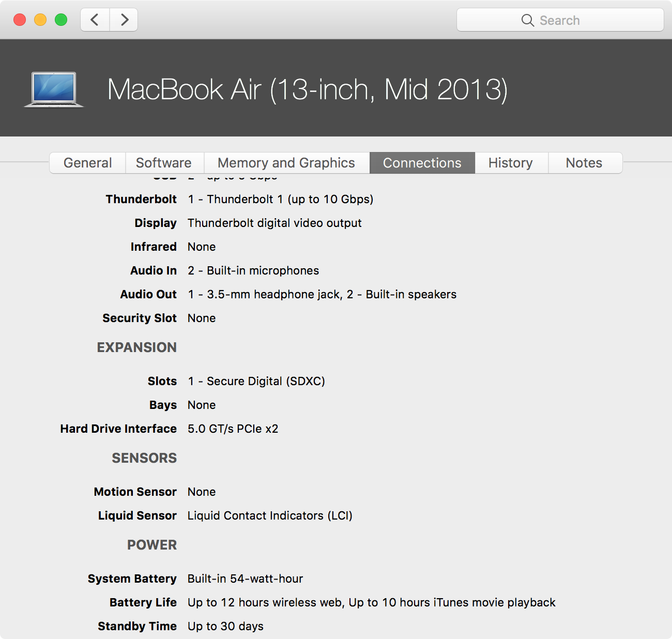This screenshot has height=639, width=672.
Task: Select '5.0 GT/s PCIe x2' value
Action: pos(233,429)
